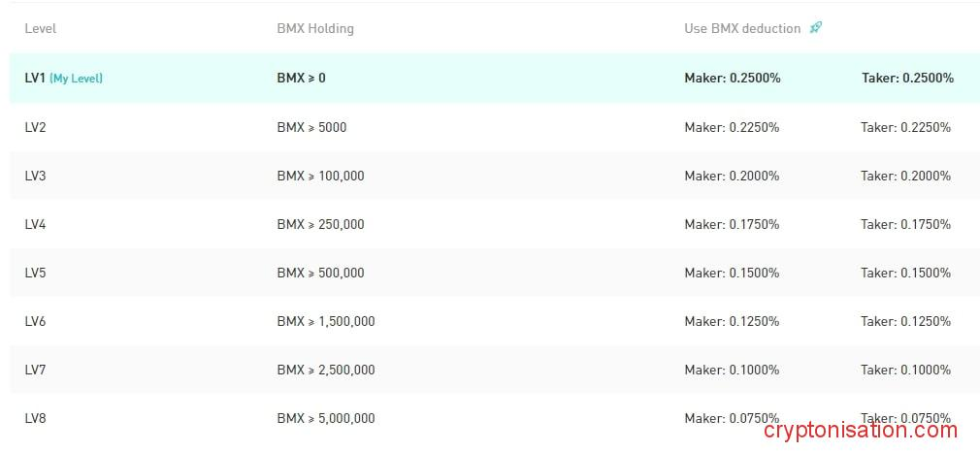Click the BMX ≥ 2,500,000 cell
980x452 pixels.
[325, 370]
